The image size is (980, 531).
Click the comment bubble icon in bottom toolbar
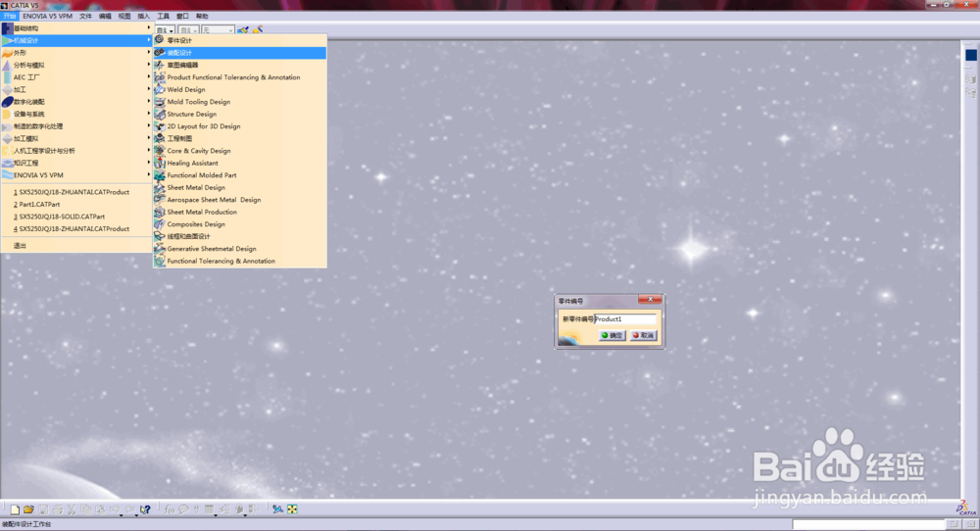point(183,509)
